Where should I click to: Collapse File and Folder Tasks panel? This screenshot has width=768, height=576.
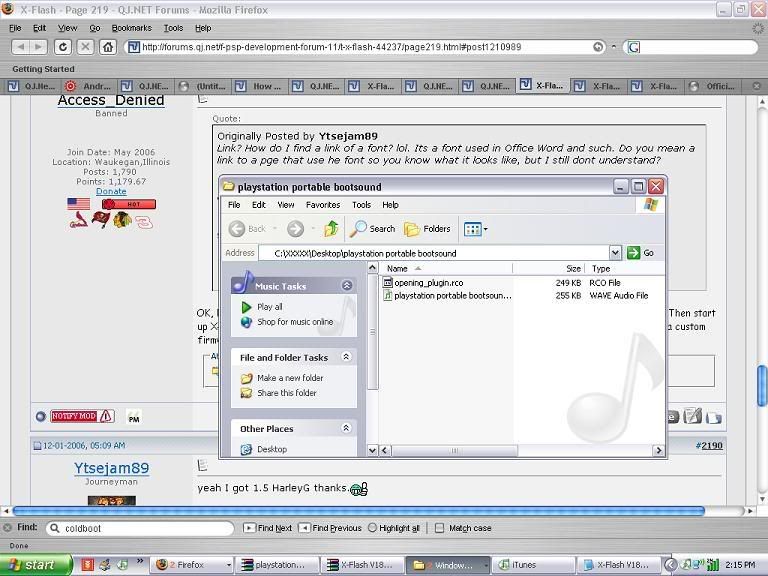pyautogui.click(x=346, y=357)
